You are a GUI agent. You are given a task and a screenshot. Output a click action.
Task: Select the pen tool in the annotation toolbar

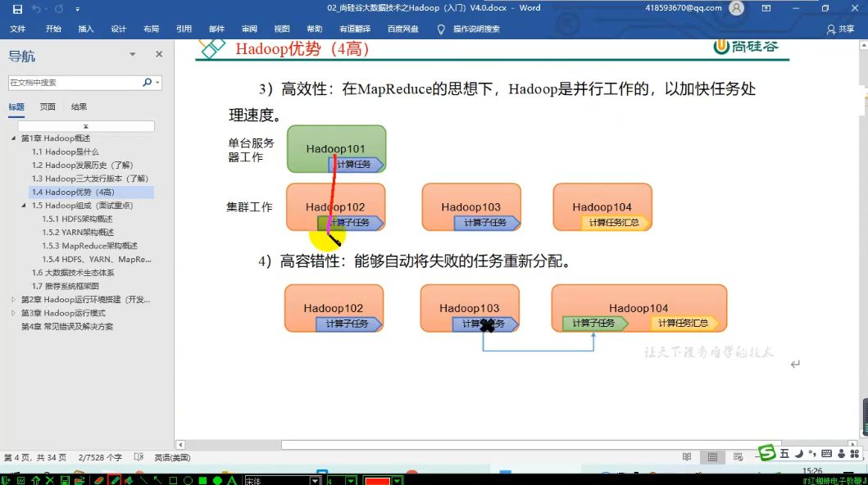pyautogui.click(x=114, y=480)
